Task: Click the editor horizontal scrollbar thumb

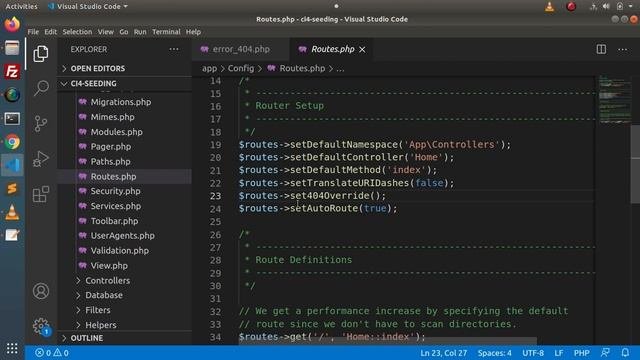Action: [x=388, y=341]
